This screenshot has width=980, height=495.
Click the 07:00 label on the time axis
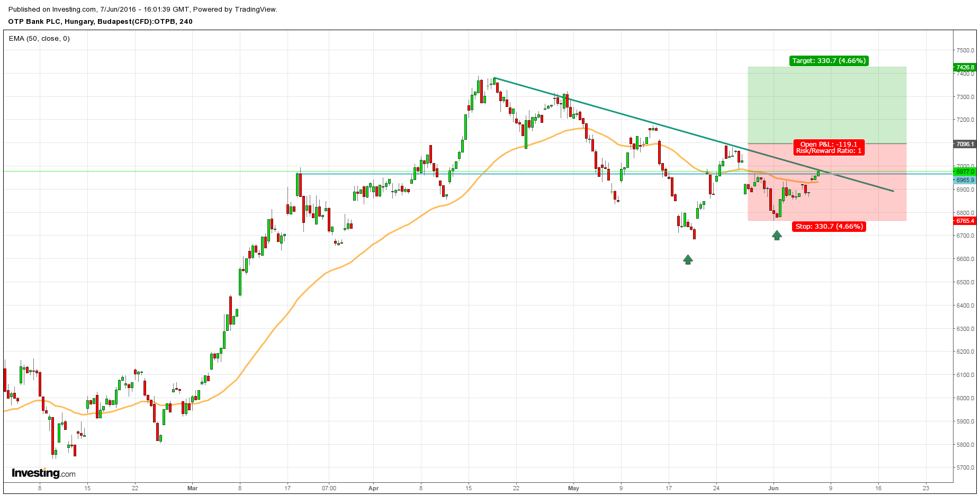[329, 488]
